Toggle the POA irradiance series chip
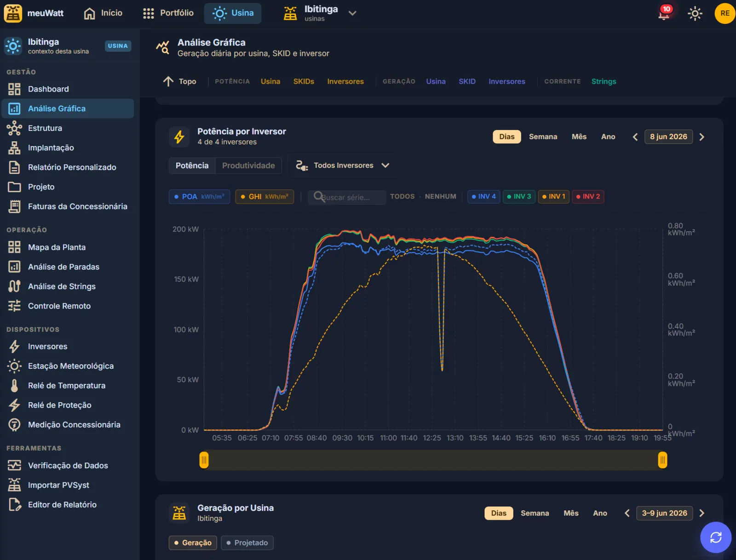 click(199, 197)
